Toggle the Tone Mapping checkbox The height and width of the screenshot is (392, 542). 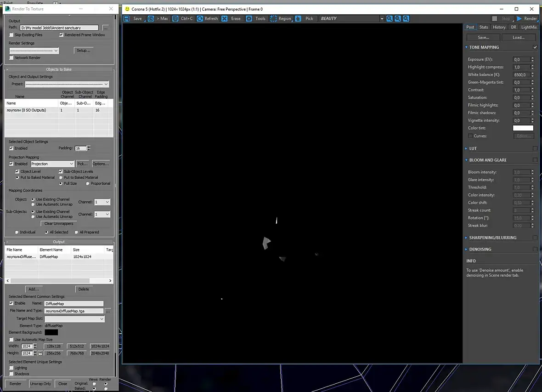tap(535, 47)
